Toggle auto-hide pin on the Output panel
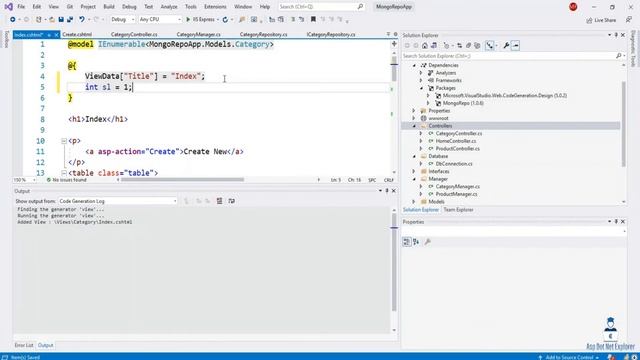640x360 pixels. click(387, 191)
